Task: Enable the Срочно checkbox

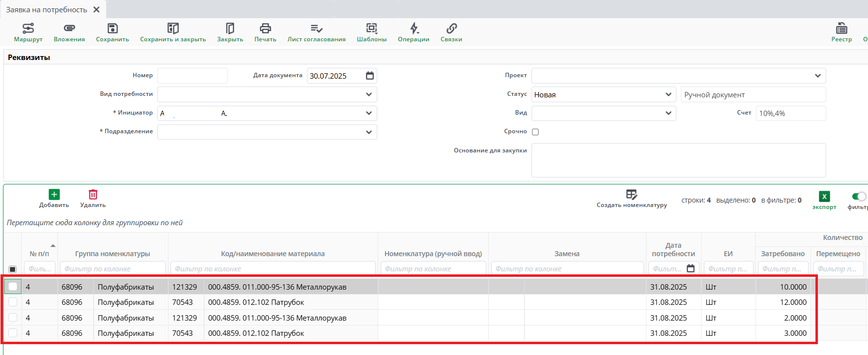Action: coord(535,132)
